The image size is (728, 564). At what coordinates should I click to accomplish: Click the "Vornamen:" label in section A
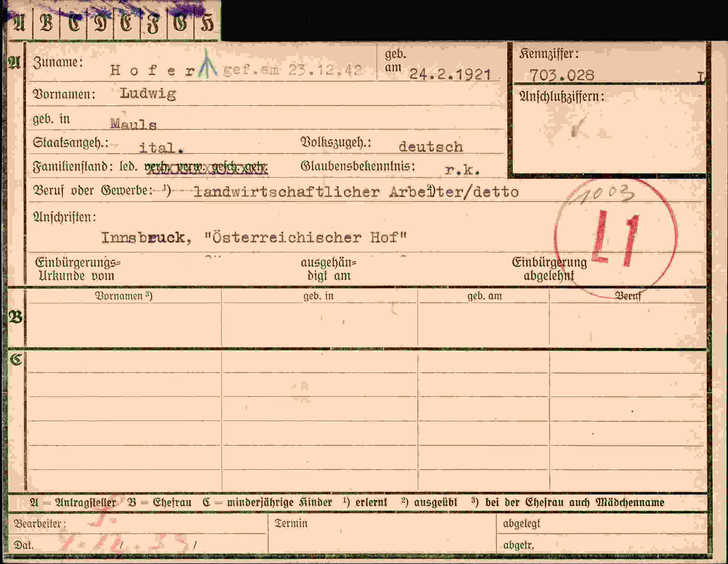pyautogui.click(x=64, y=94)
